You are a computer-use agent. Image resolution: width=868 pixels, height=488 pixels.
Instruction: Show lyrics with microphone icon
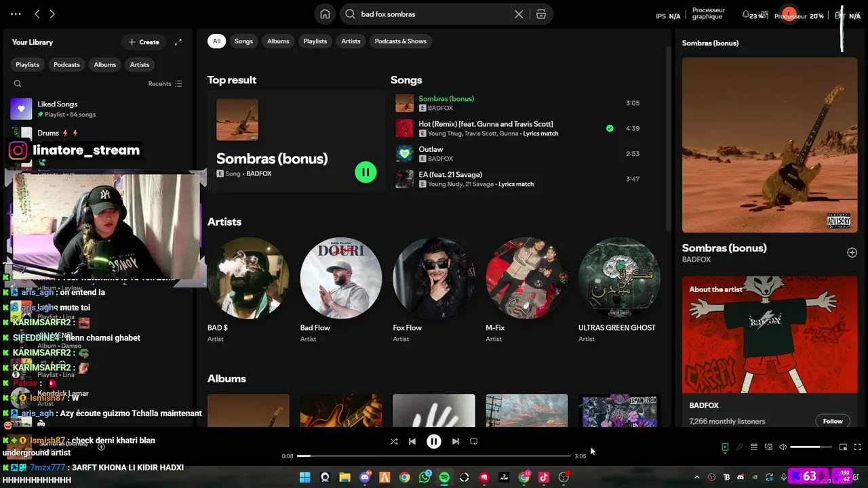pyautogui.click(x=740, y=447)
